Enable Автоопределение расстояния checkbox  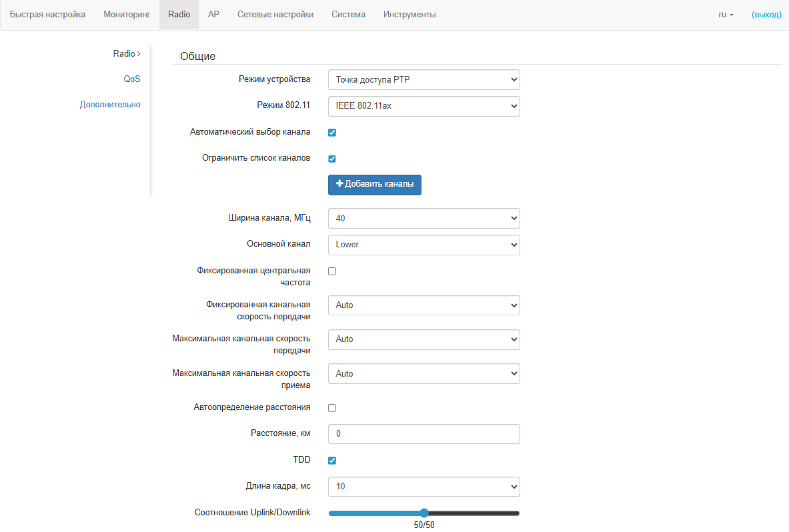tap(332, 408)
